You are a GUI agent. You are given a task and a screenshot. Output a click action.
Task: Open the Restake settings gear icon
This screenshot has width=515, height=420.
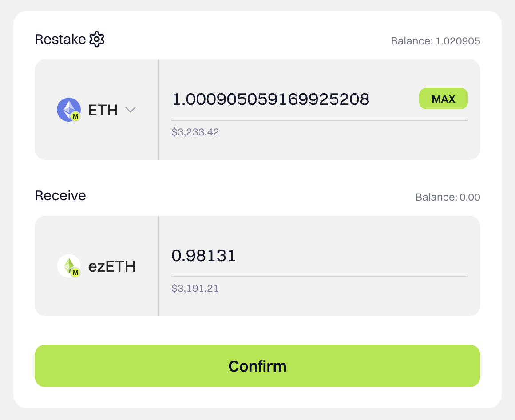click(97, 40)
